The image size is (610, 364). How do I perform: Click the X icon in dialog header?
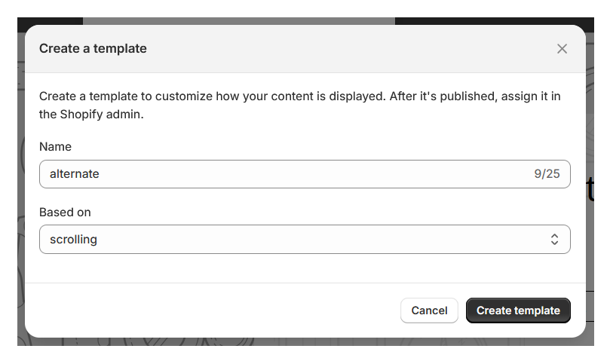562,49
